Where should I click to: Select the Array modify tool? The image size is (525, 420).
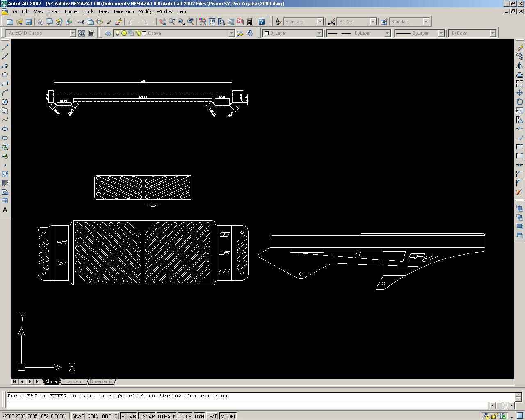point(520,84)
